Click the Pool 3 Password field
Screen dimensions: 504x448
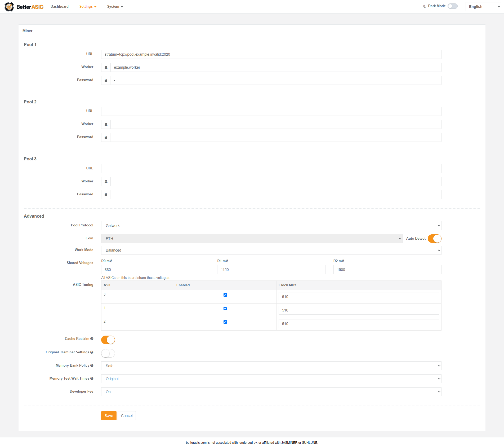click(x=276, y=195)
